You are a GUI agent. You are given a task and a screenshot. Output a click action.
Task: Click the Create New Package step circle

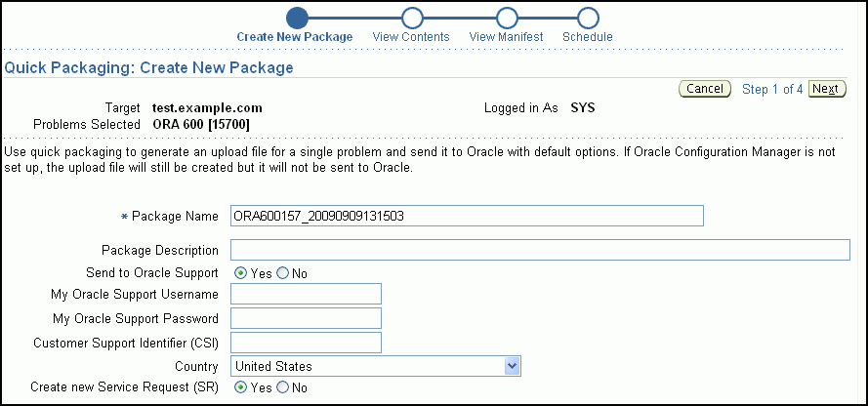click(x=298, y=18)
